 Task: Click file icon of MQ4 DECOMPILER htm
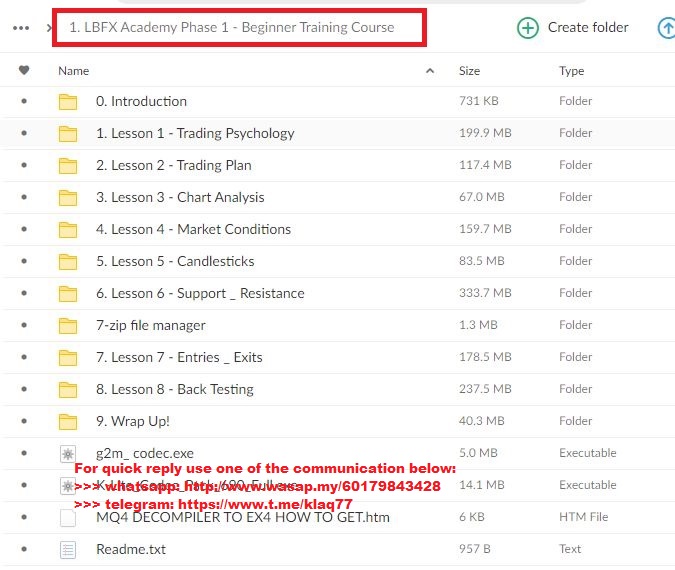click(68, 518)
